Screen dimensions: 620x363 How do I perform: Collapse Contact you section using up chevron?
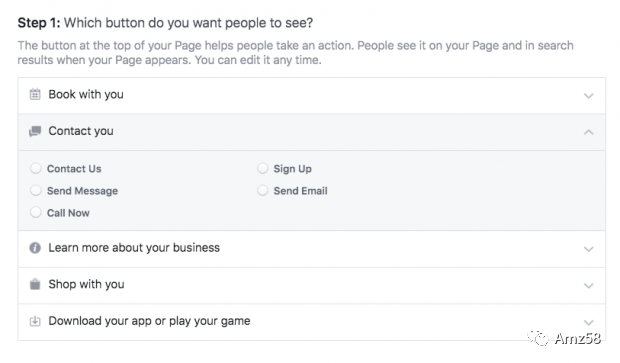(x=589, y=132)
